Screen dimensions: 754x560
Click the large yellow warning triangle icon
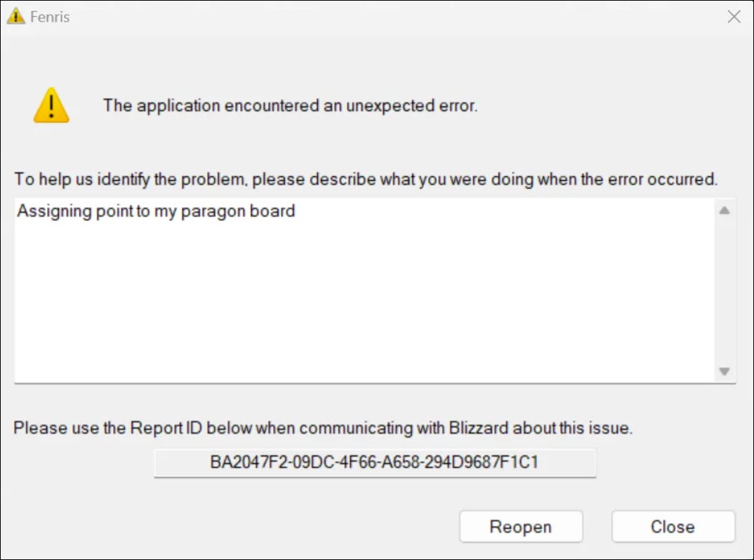[x=51, y=106]
